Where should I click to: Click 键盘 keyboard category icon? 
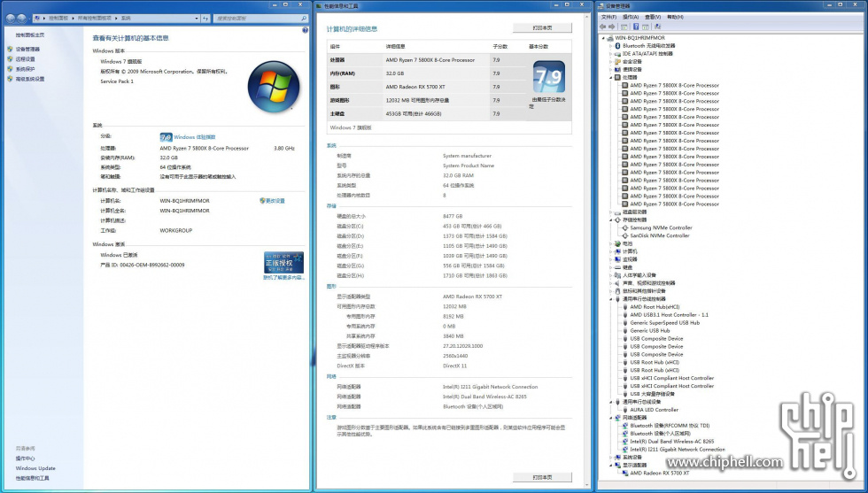pos(617,267)
